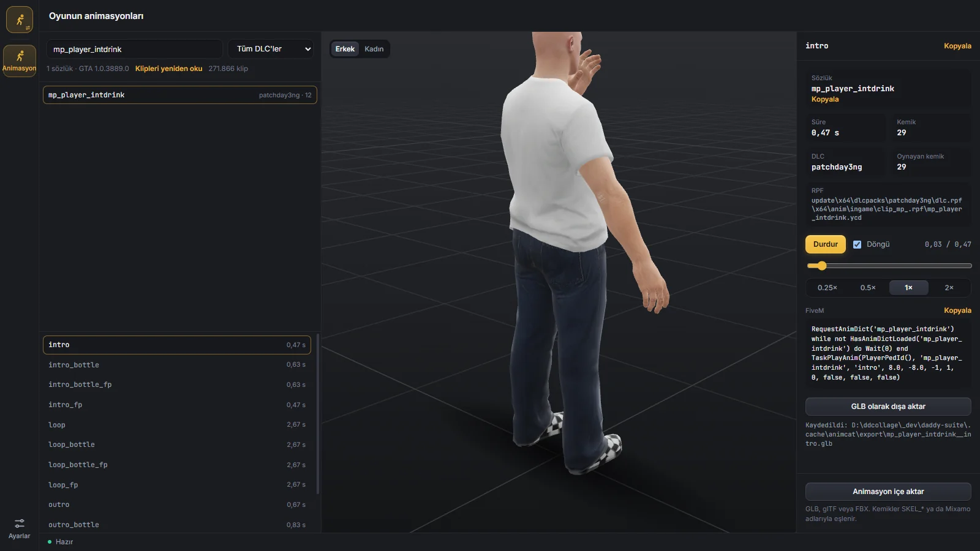Viewport: 980px width, 551px height.
Task: Click the patchday3ng DLC value
Action: click(x=837, y=167)
